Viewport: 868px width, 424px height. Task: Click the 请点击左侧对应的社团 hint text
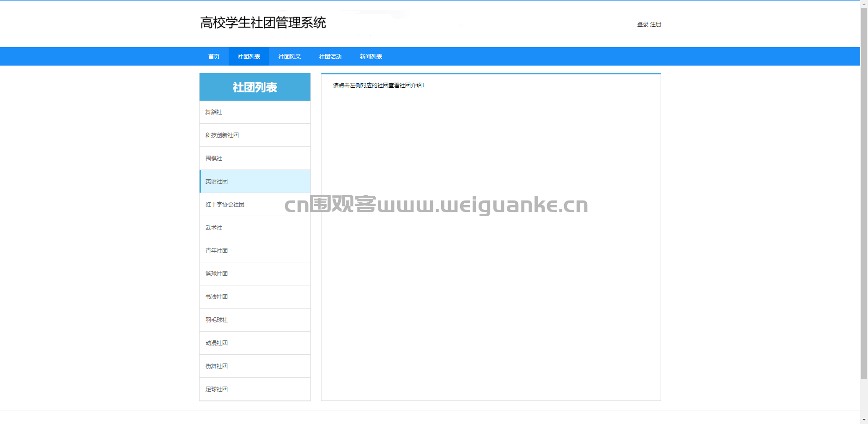pos(378,85)
